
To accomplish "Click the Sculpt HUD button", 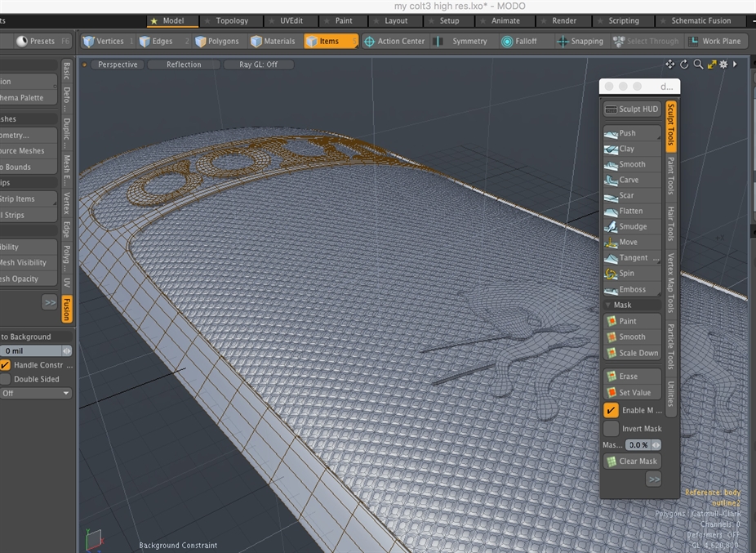I will click(x=631, y=109).
